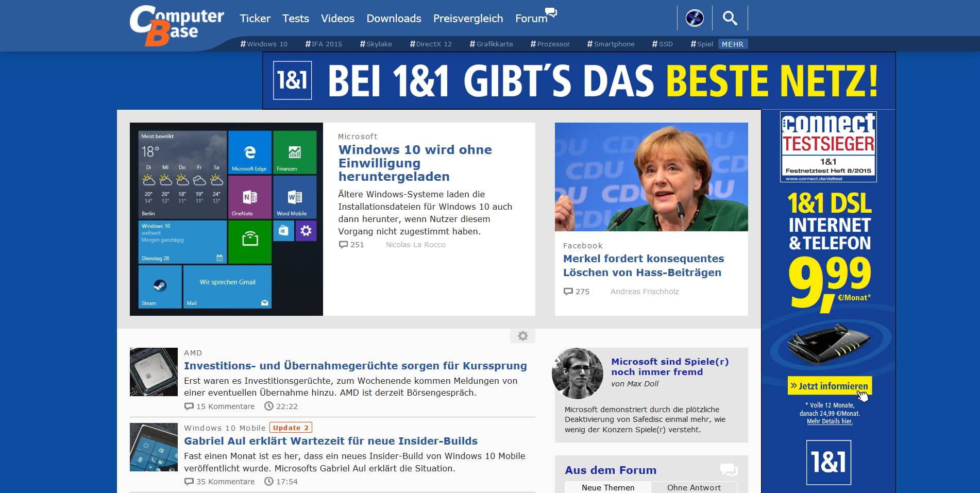The image size is (980, 493).
Task: Open the #Grafikkarte tag
Action: click(x=491, y=44)
